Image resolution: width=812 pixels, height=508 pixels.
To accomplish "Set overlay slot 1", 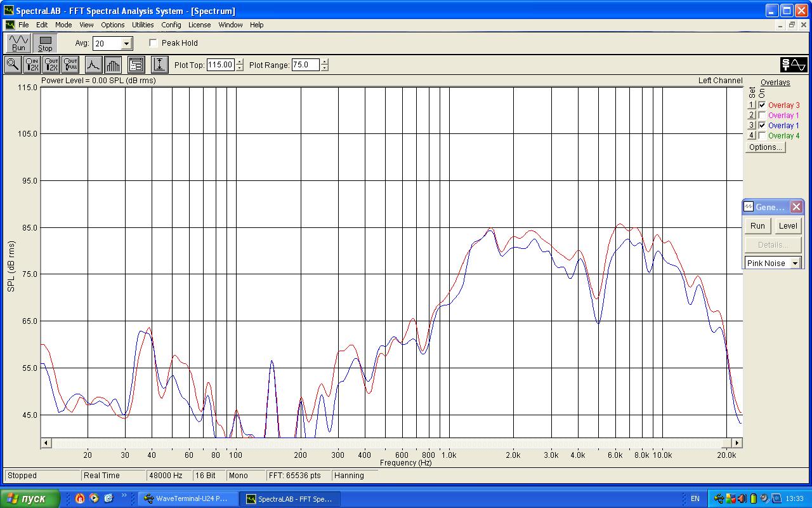I will 752,105.
